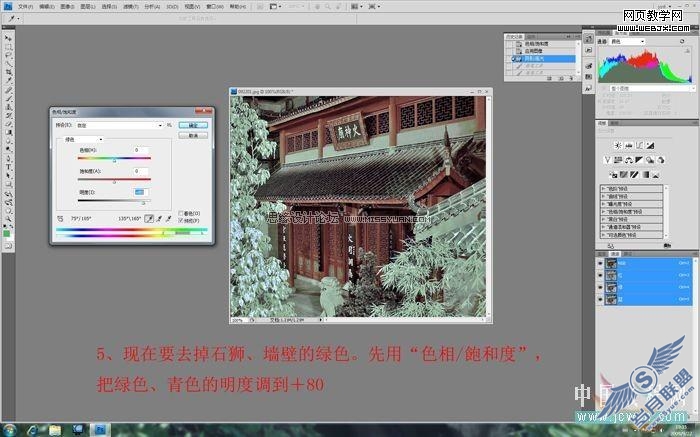The image size is (700, 437).
Task: Open the 窗口(W) menu
Action: pos(215,7)
